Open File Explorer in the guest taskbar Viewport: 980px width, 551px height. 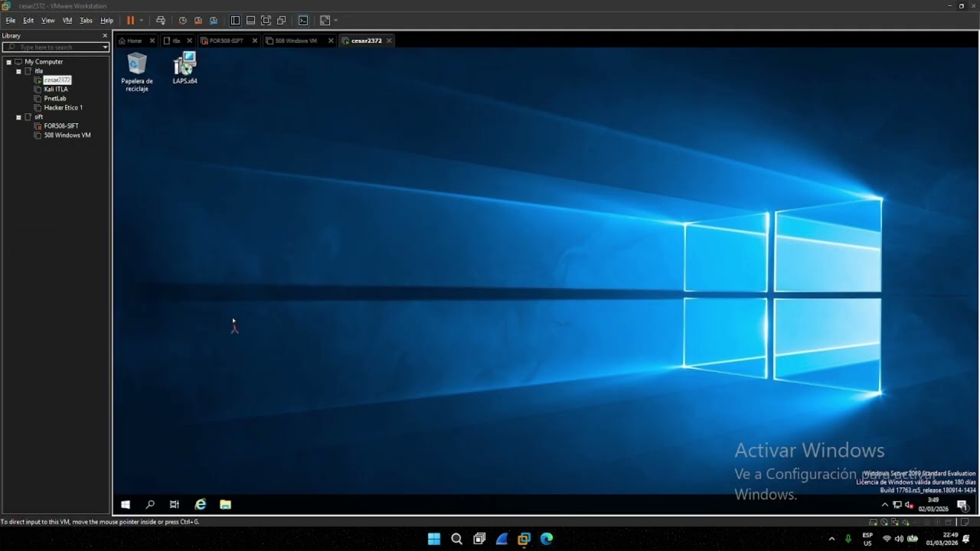225,504
